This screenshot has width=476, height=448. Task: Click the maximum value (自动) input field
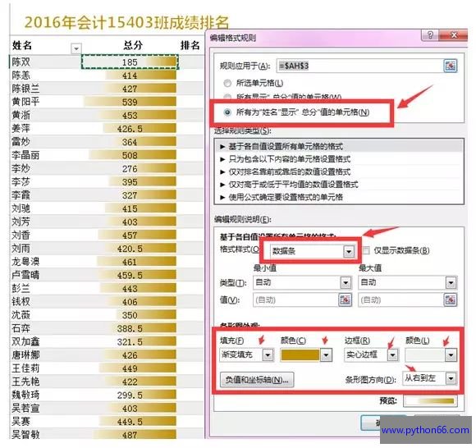point(401,299)
